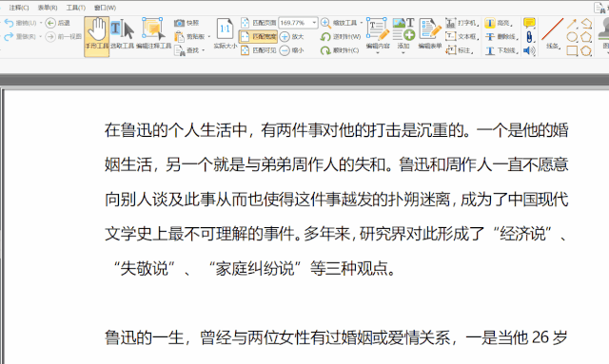The height and width of the screenshot is (364, 609).
Task: Go to next view with 前一视图
Action: (64, 36)
